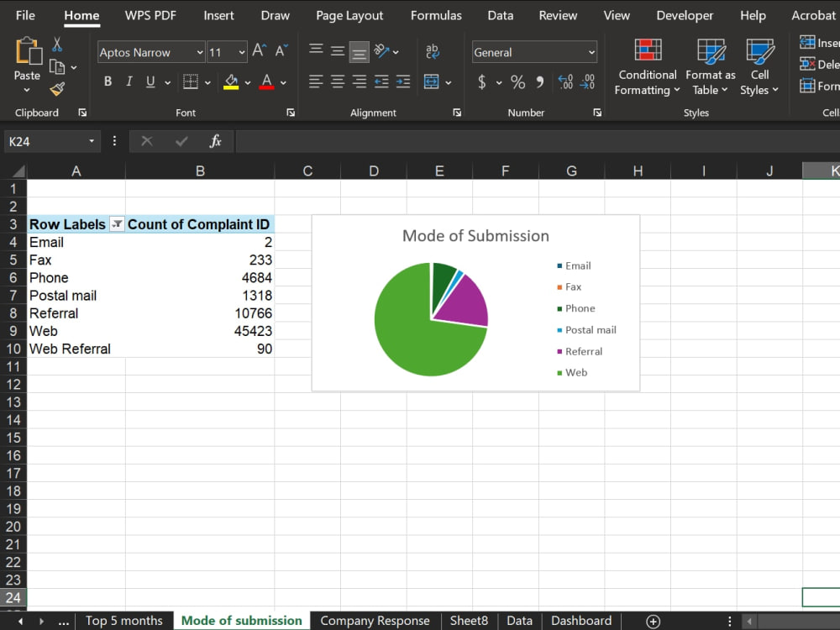Viewport: 840px width, 630px height.
Task: Decrease indent
Action: pyautogui.click(x=381, y=81)
